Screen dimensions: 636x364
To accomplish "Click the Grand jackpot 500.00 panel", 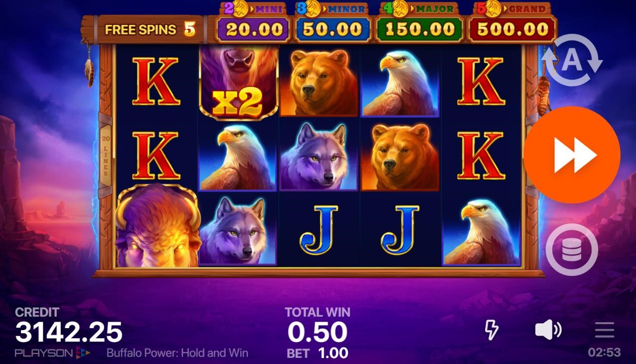I will [512, 22].
